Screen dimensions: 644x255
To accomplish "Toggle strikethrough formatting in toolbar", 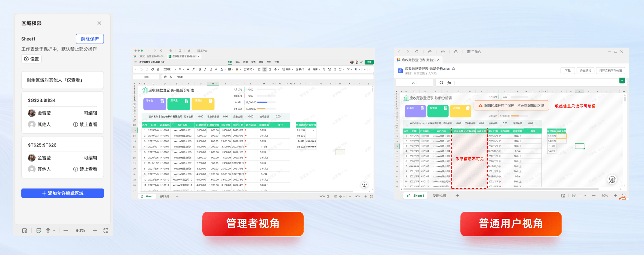I will click(x=216, y=69).
